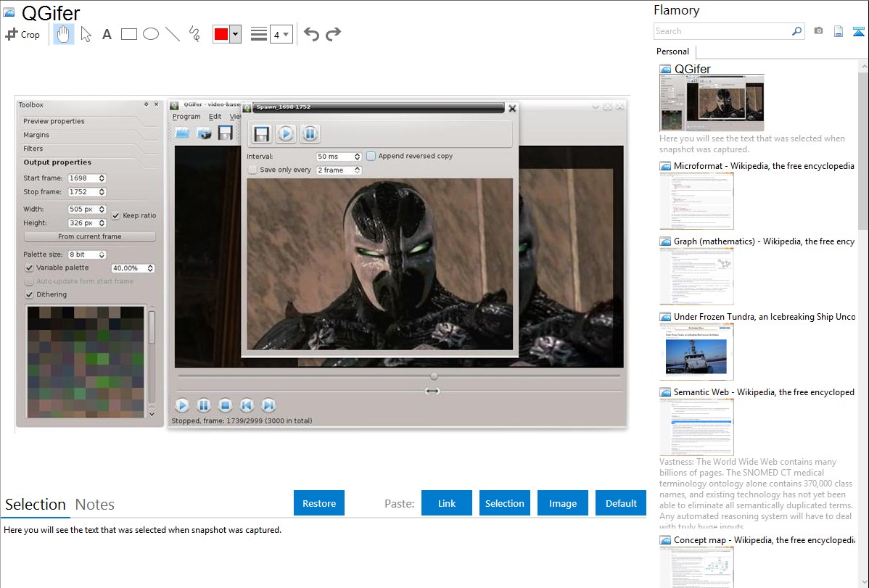
Task: Open the Under Frozen Tundra snapshot thumbnail
Action: [x=696, y=352]
